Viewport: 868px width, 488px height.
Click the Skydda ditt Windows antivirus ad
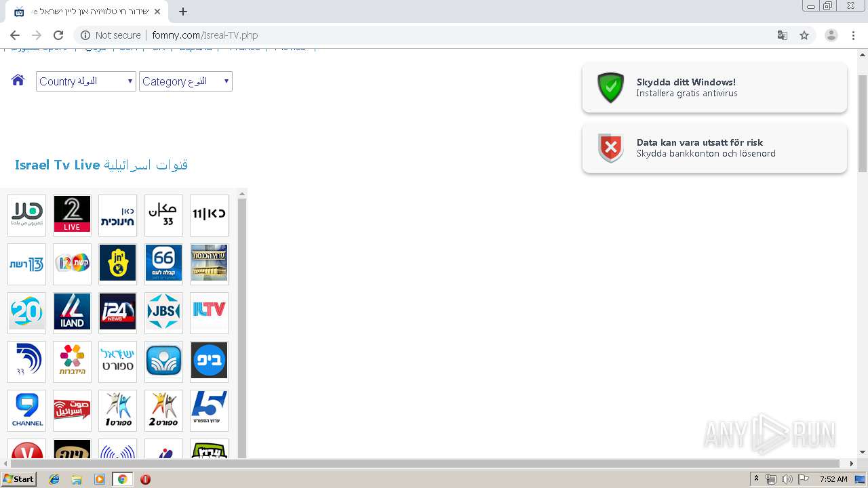(x=715, y=87)
